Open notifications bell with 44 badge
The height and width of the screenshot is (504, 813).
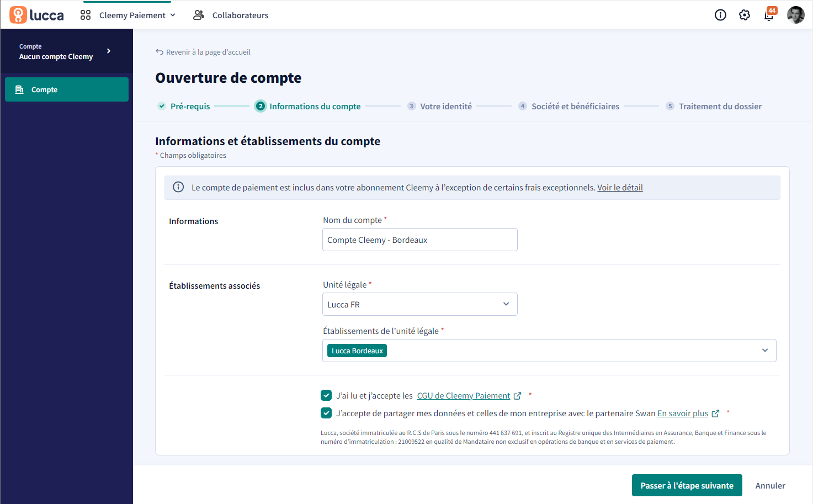click(769, 14)
